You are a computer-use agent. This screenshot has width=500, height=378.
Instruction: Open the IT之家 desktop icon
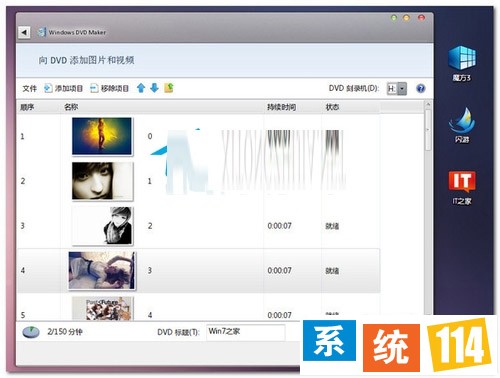462,188
